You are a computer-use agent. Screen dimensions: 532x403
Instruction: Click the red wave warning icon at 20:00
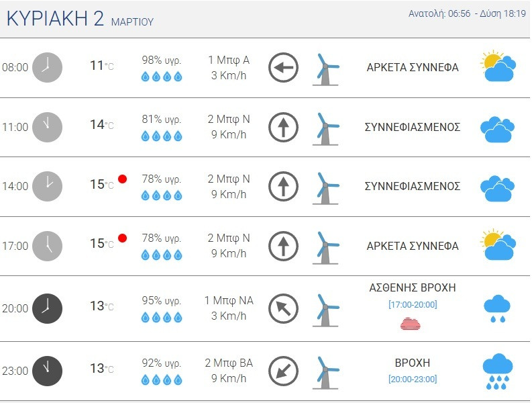[410, 324]
